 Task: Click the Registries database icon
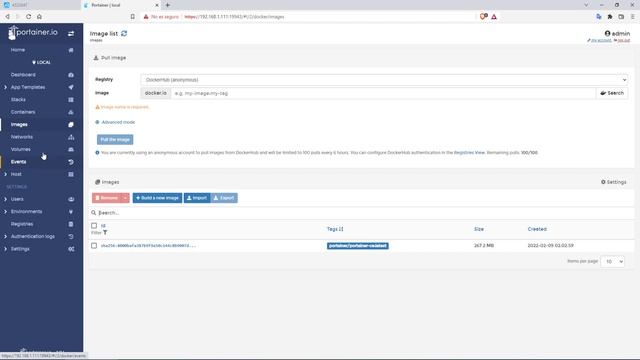click(x=71, y=224)
